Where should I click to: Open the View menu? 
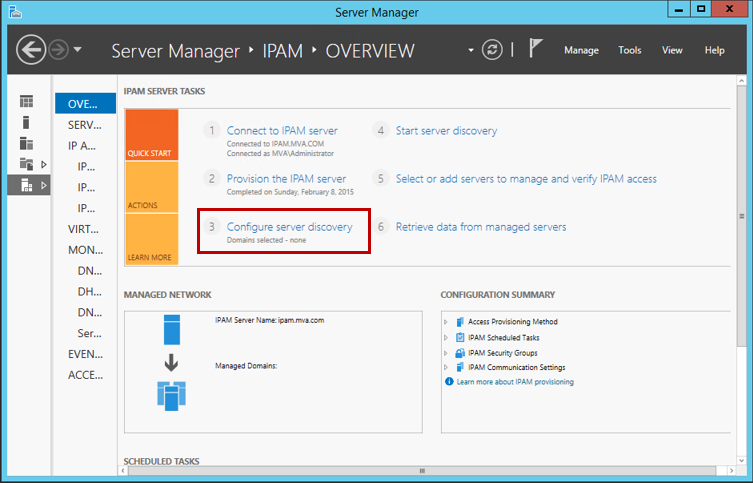672,50
